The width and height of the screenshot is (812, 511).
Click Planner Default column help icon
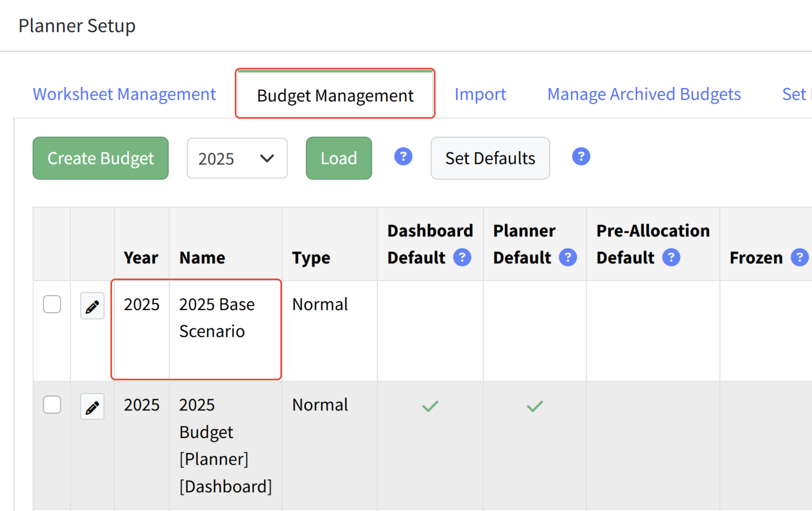pyautogui.click(x=568, y=258)
